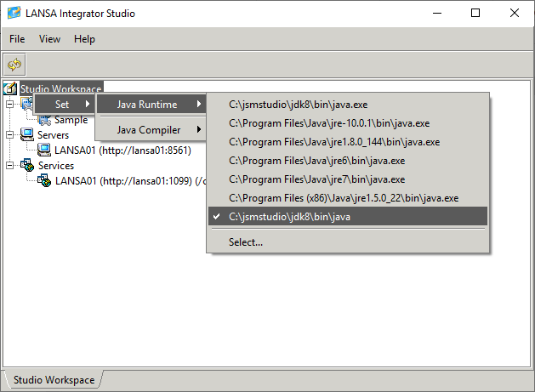Click the LANSA01 8561 server icon

pyautogui.click(x=43, y=150)
